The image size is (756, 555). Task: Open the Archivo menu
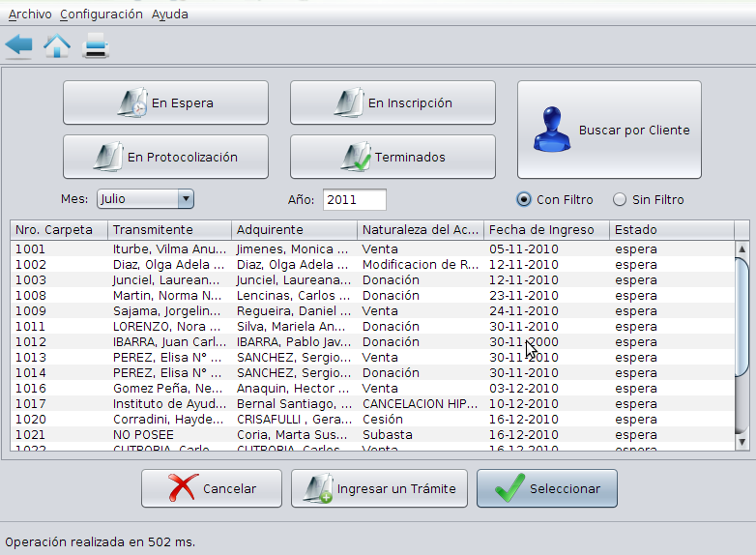30,15
